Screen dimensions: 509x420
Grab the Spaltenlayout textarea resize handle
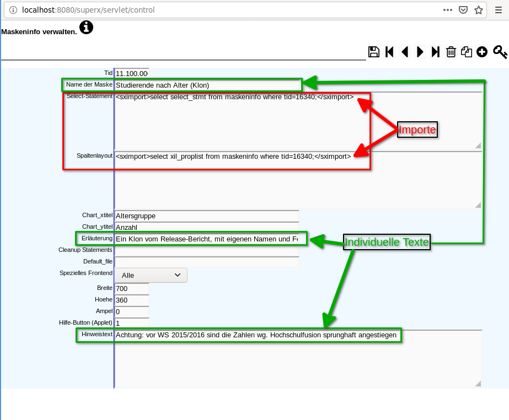coord(479,205)
